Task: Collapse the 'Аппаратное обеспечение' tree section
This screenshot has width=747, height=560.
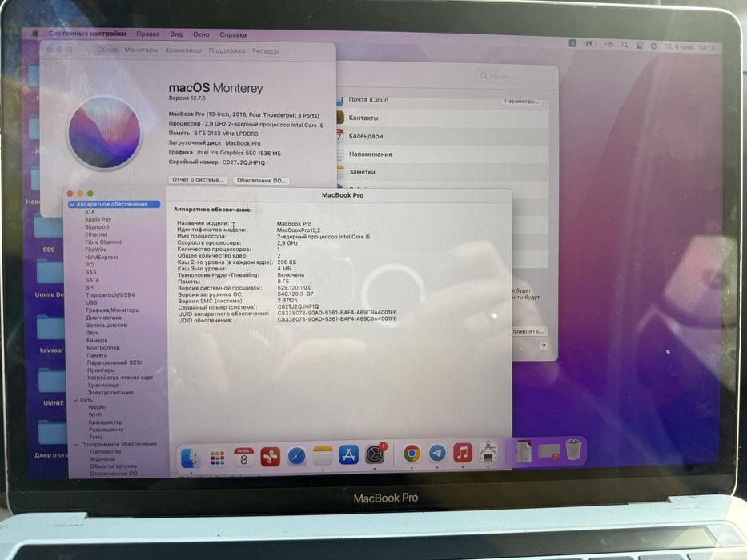Action: pyautogui.click(x=72, y=204)
